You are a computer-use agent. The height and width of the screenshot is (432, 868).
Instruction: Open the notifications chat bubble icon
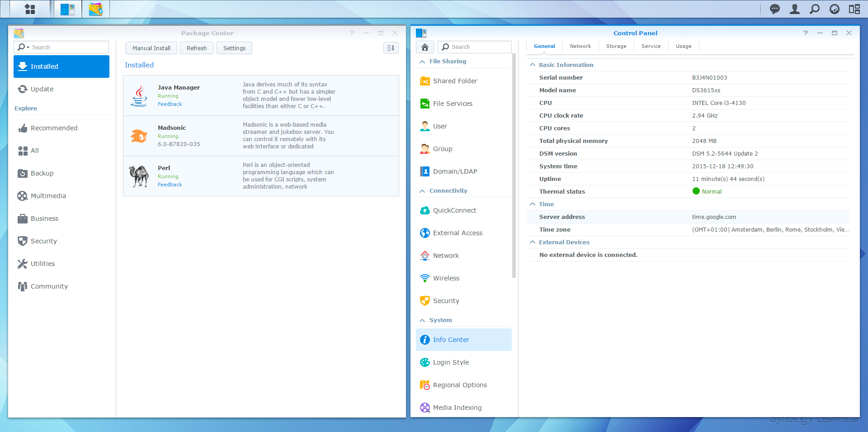click(x=774, y=9)
